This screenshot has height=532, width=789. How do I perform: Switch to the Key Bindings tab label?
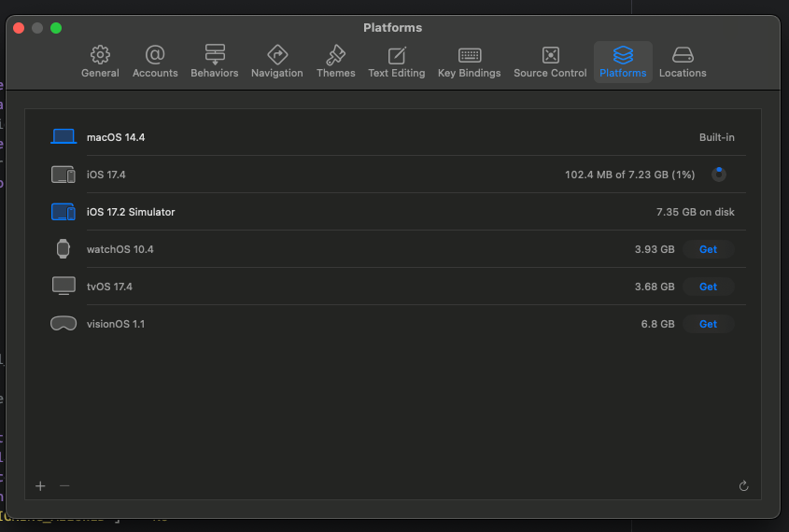coord(470,73)
